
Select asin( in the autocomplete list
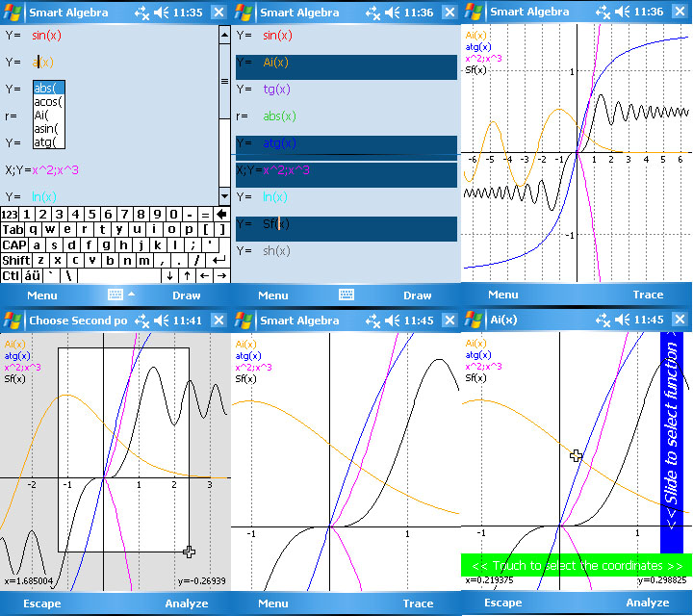pos(49,129)
